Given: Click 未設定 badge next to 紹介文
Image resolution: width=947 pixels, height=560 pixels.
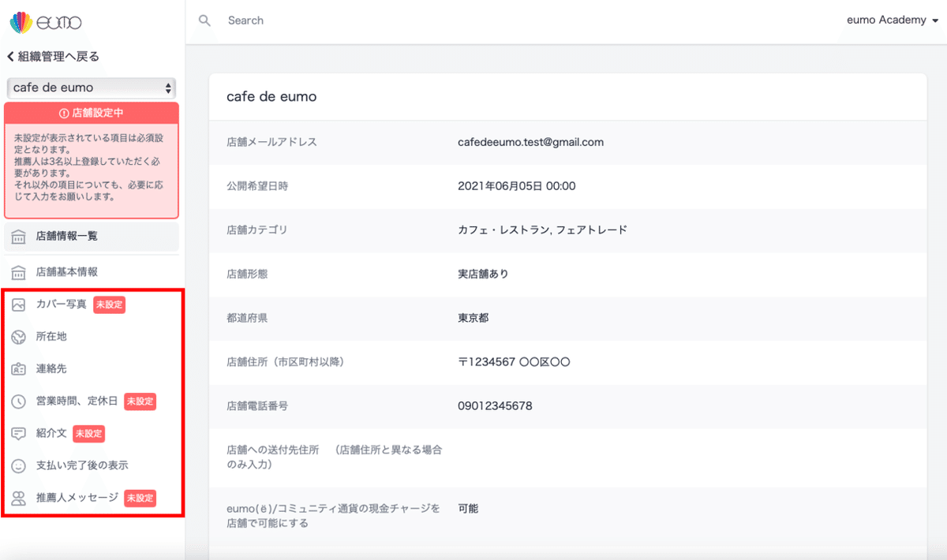Looking at the screenshot, I should tap(88, 434).
